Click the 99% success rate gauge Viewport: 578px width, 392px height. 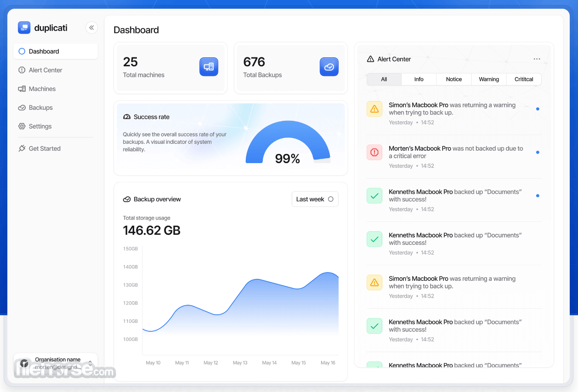click(288, 142)
